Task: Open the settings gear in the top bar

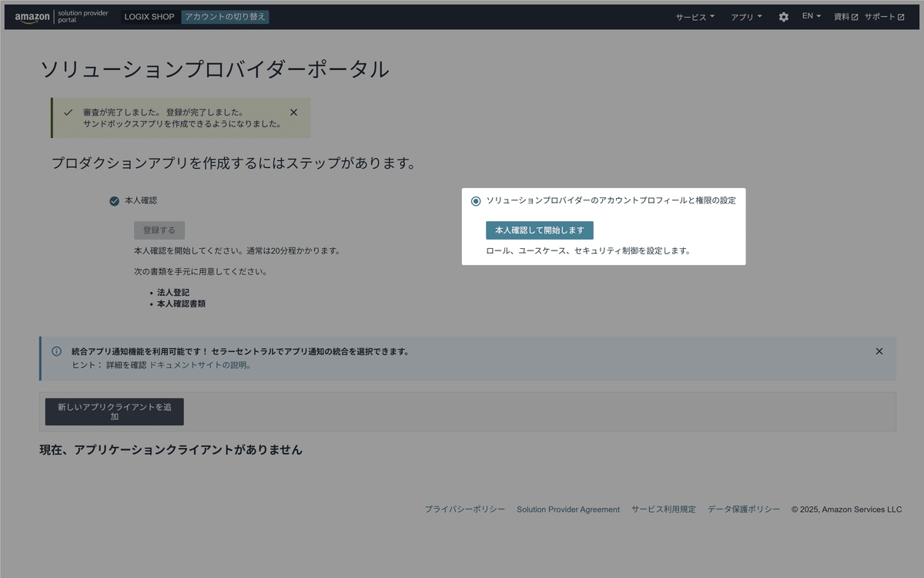Action: [783, 16]
